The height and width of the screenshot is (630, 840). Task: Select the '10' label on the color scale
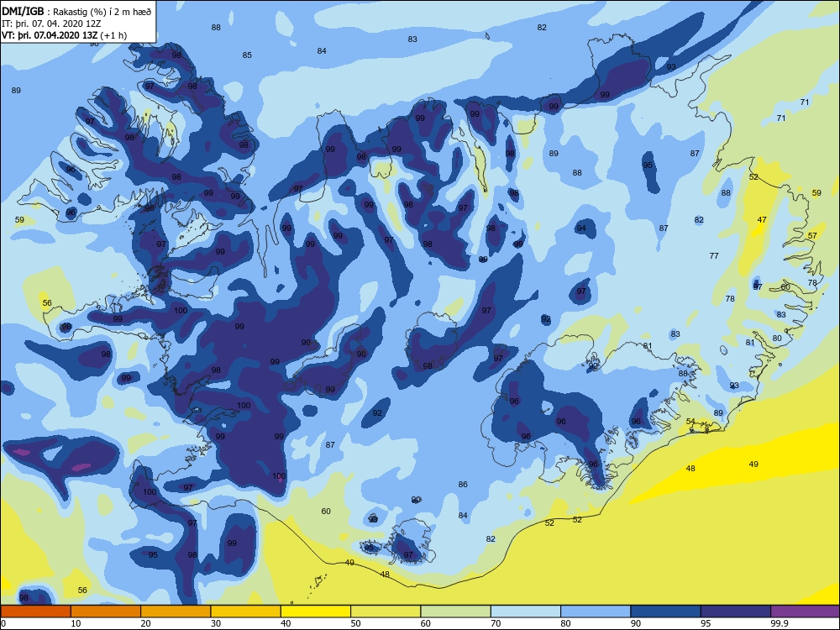coord(76,623)
